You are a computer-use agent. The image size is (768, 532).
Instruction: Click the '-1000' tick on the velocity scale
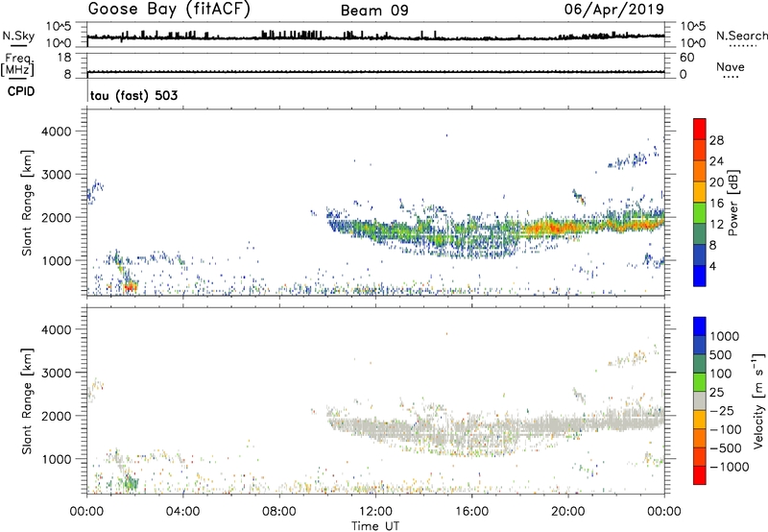pos(729,467)
